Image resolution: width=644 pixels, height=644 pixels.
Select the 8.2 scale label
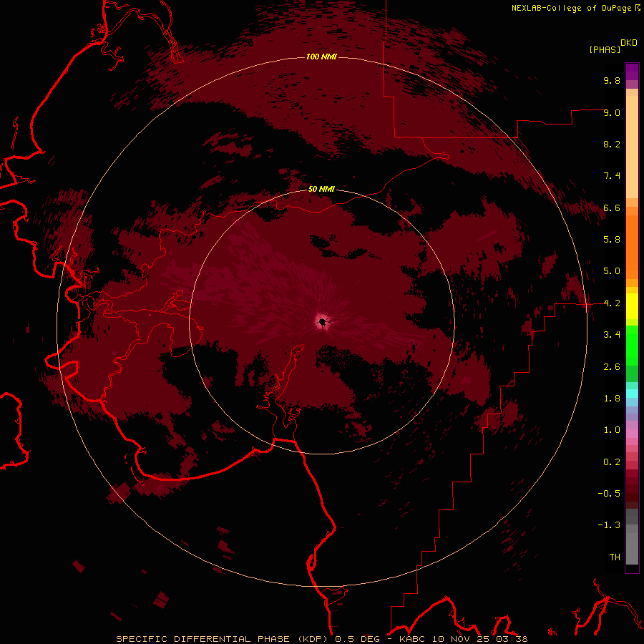[x=612, y=144]
